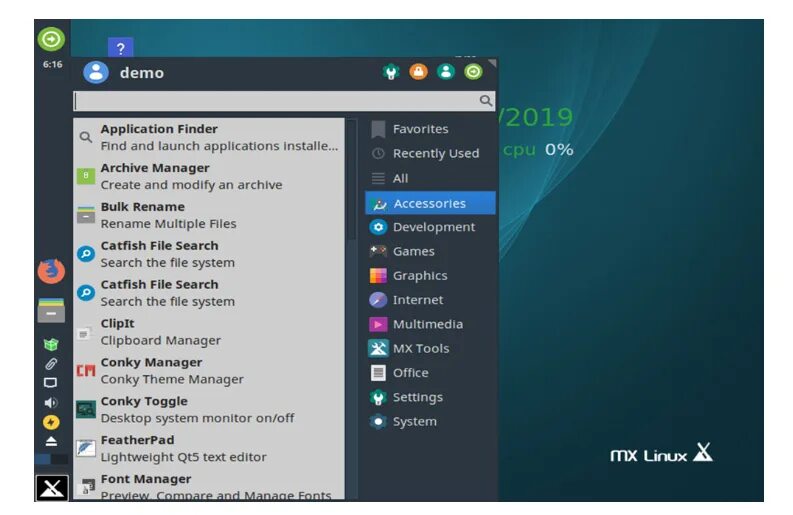Launch Firefox from the side panel

[51, 271]
